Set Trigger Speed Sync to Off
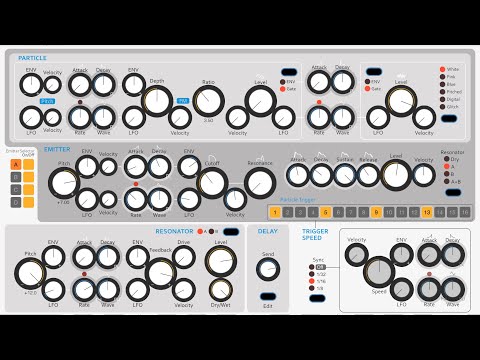Screen dimensions: 480x360 click(x=312, y=267)
